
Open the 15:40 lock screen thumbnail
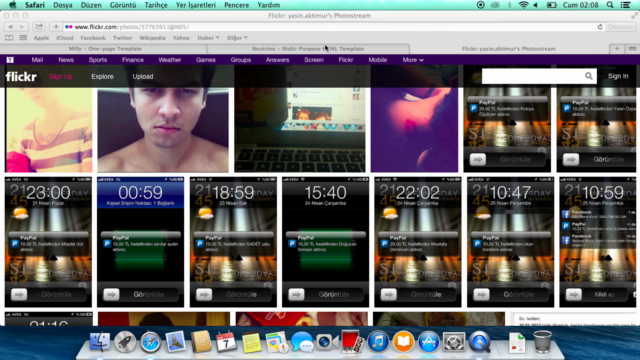[x=325, y=242]
